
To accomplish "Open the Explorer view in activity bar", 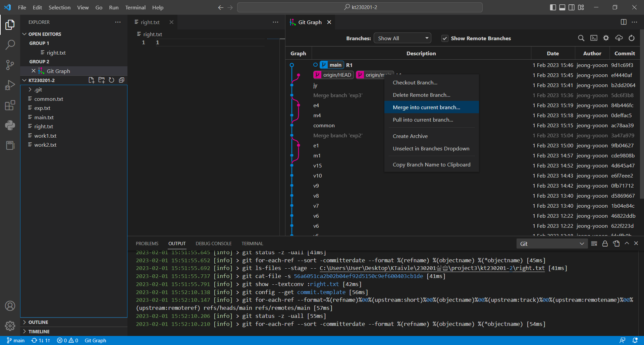I will click(10, 24).
